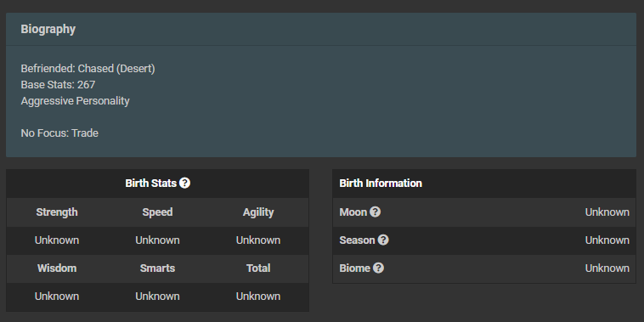Viewport: 644px width, 322px height.
Task: Select the Speed column label
Action: 157,212
